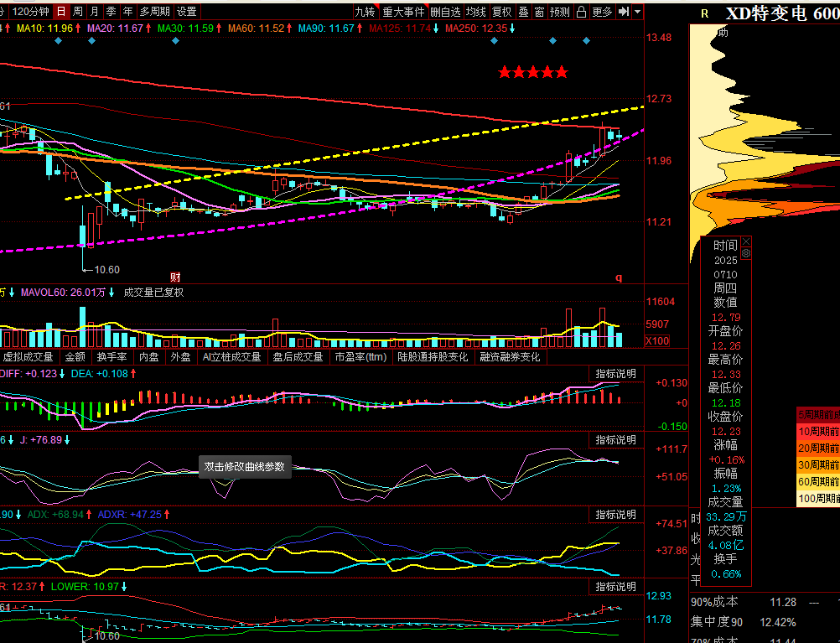
Task: Select the 内盘 indicator tab
Action: coord(148,357)
